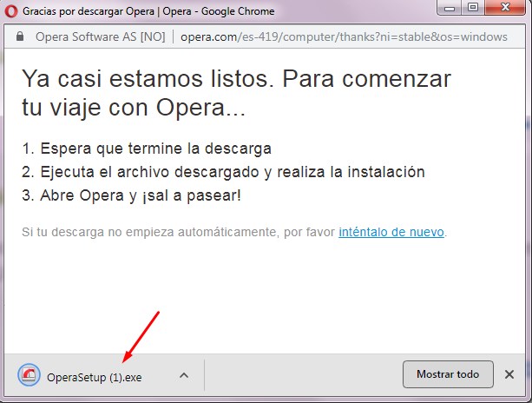The width and height of the screenshot is (532, 403).
Task: Click the OperaSetup installer file icon
Action: 29,375
